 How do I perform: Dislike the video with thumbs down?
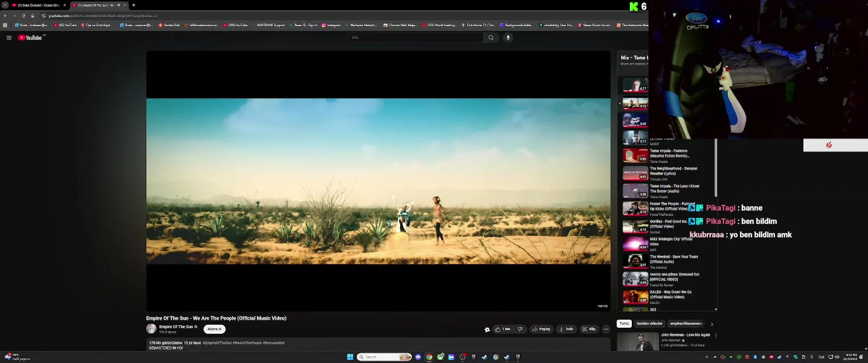tap(520, 329)
